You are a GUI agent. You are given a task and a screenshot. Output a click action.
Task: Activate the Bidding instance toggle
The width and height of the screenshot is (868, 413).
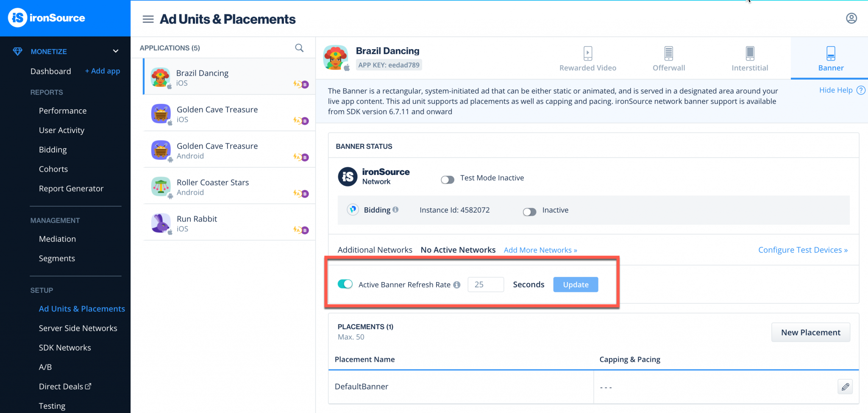coord(529,211)
